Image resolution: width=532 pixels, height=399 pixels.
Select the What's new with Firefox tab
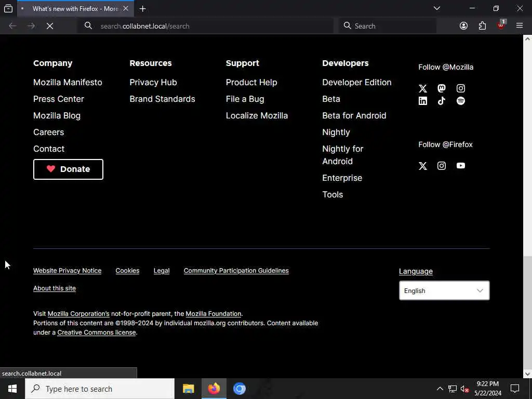coord(75,9)
